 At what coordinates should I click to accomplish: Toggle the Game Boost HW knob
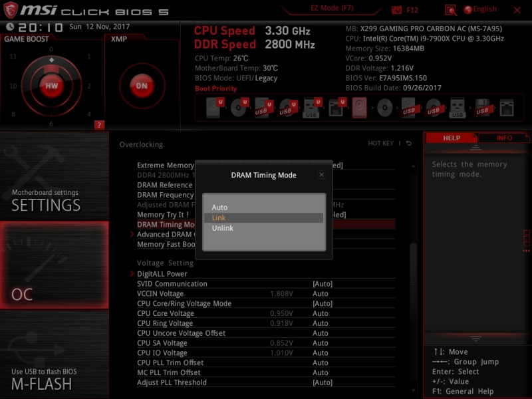pos(52,86)
